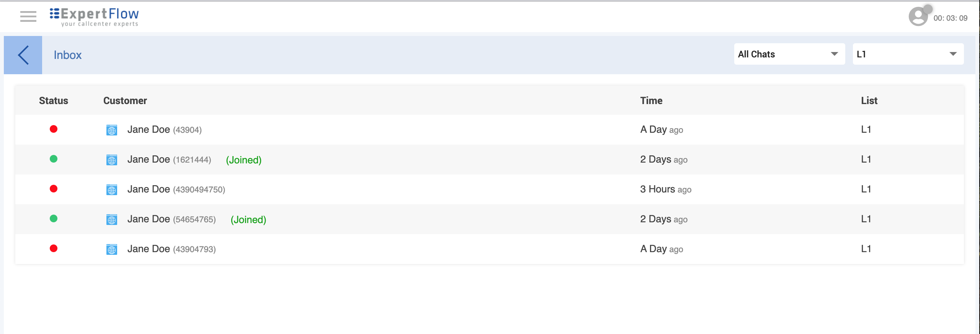Click the agent profile avatar icon
This screenshot has height=334, width=980.
tap(918, 17)
